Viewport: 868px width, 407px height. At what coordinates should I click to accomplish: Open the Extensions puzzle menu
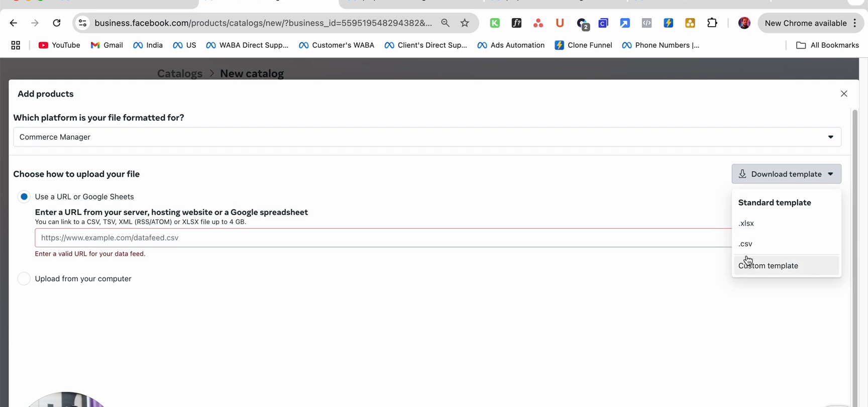coord(712,23)
